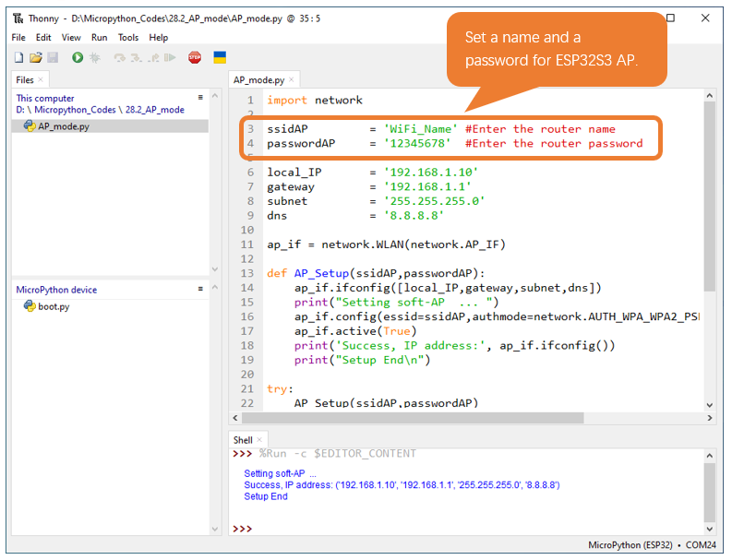Open the File menu
This screenshot has height=560, width=732.
click(18, 37)
